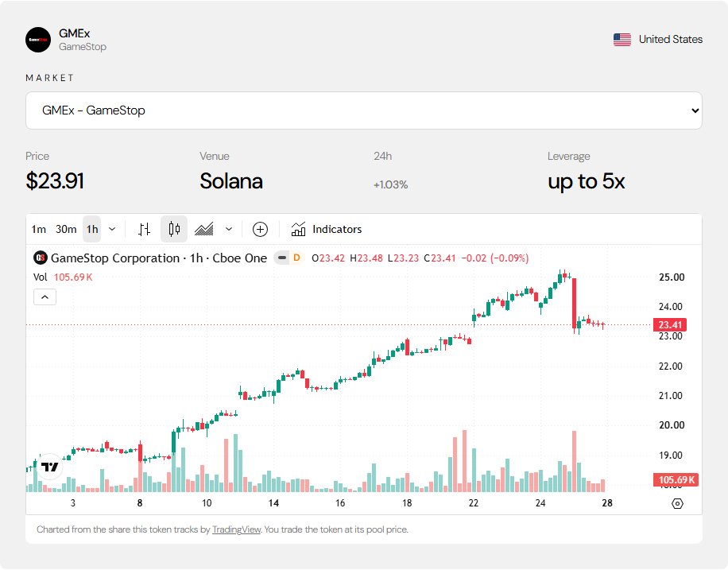
Task: Click date label 14 on time axis
Action: (273, 503)
